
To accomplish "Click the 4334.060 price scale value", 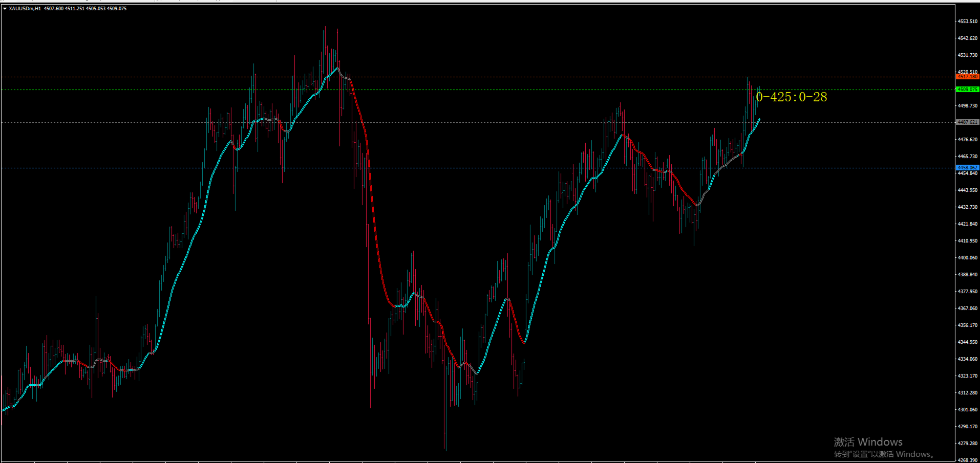I will (x=968, y=359).
